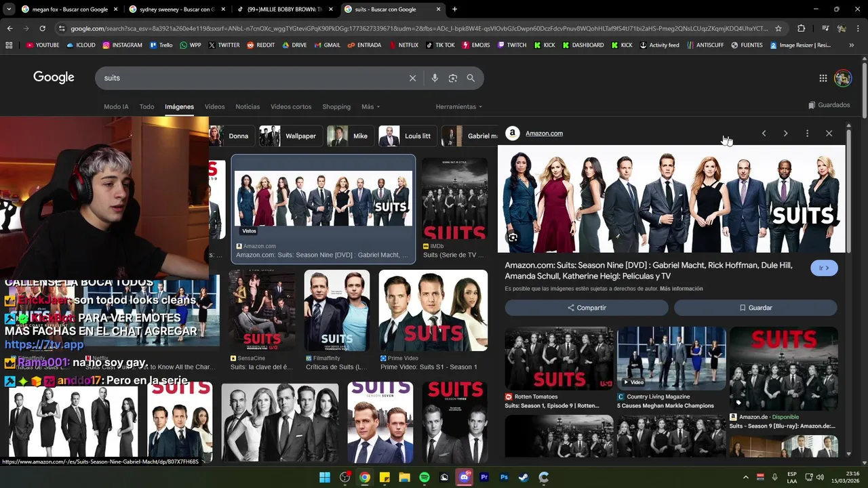Open Google Lens image search icon
The width and height of the screenshot is (868, 488).
click(453, 78)
